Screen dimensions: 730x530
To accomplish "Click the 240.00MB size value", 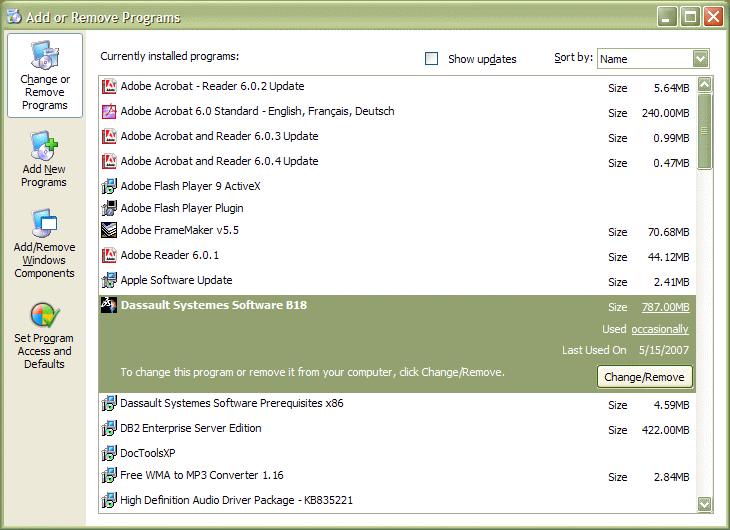I will coord(665,113).
